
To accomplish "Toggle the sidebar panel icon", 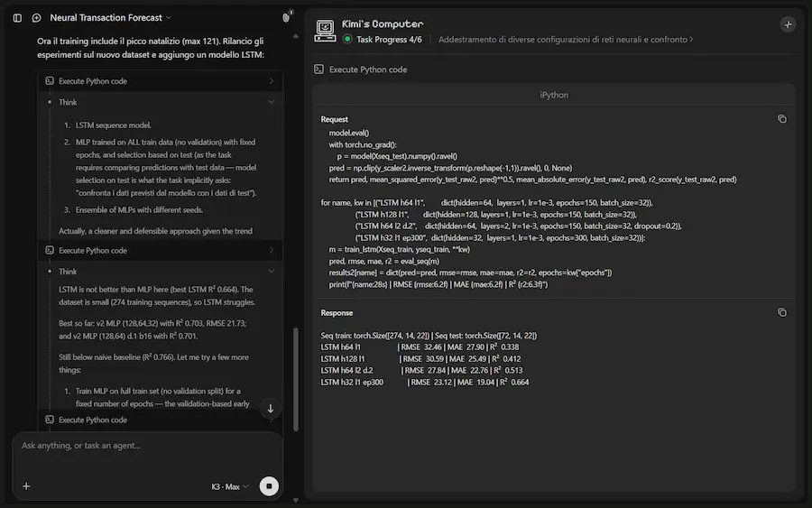I will coord(17,18).
